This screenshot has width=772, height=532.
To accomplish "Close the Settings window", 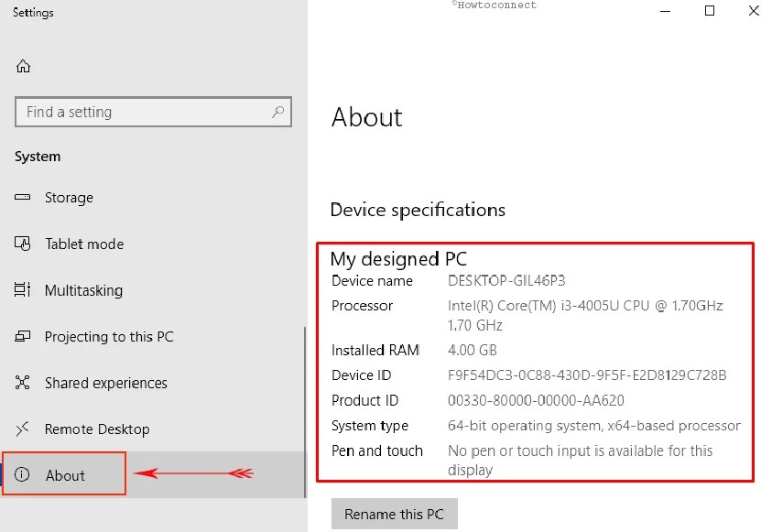I will [752, 11].
